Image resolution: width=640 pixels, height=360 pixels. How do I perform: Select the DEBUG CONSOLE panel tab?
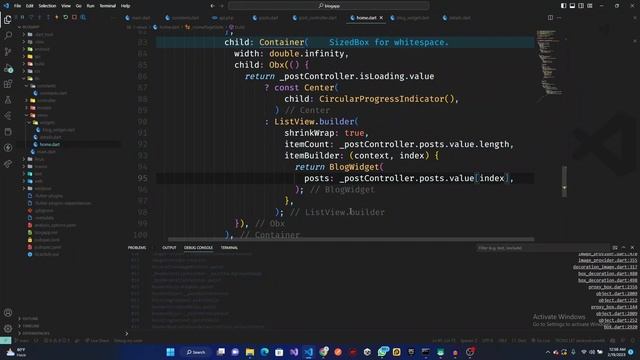(x=198, y=247)
